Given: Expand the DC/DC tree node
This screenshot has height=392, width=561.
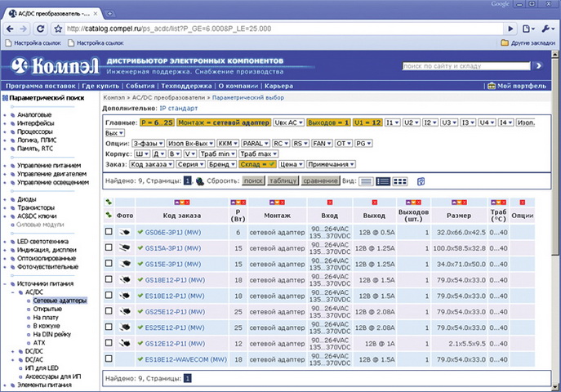Looking at the screenshot, I should click(13, 352).
